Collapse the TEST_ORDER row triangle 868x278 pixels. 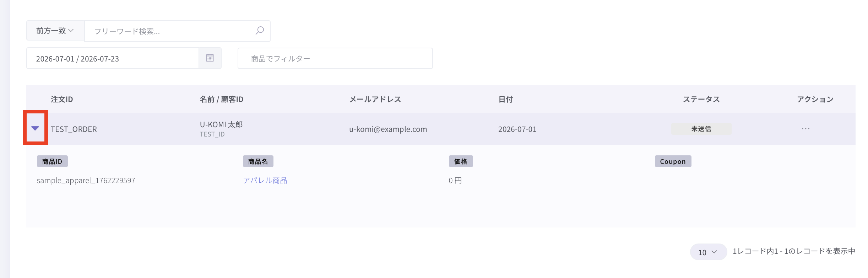[x=35, y=128]
